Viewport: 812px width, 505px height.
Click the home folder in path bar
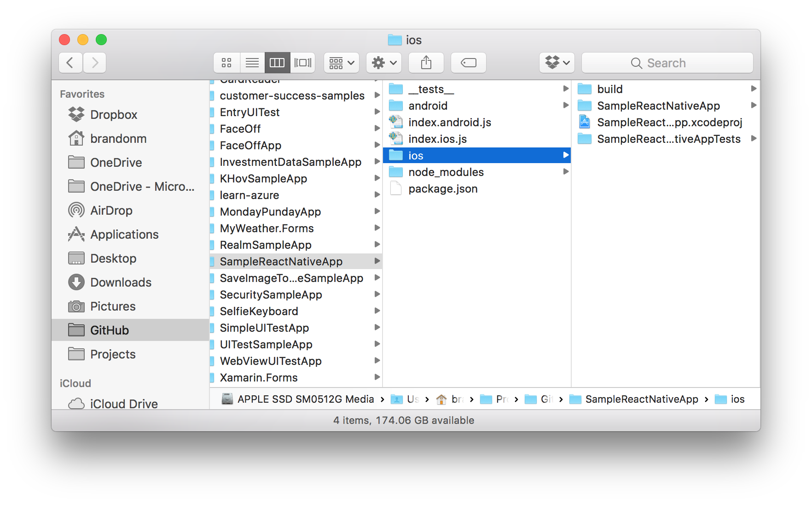click(x=450, y=399)
